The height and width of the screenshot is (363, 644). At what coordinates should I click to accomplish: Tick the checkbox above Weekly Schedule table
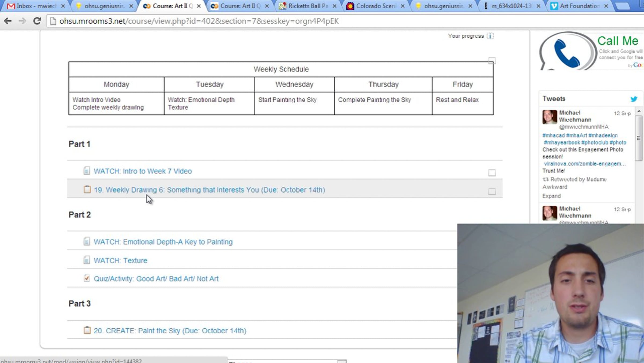492,61
